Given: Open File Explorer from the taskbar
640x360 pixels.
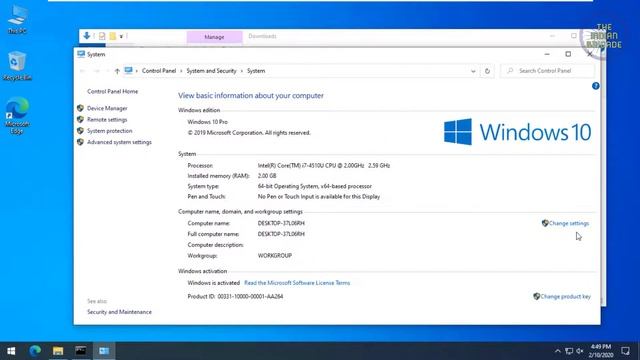Looking at the screenshot, I should click(58, 351).
